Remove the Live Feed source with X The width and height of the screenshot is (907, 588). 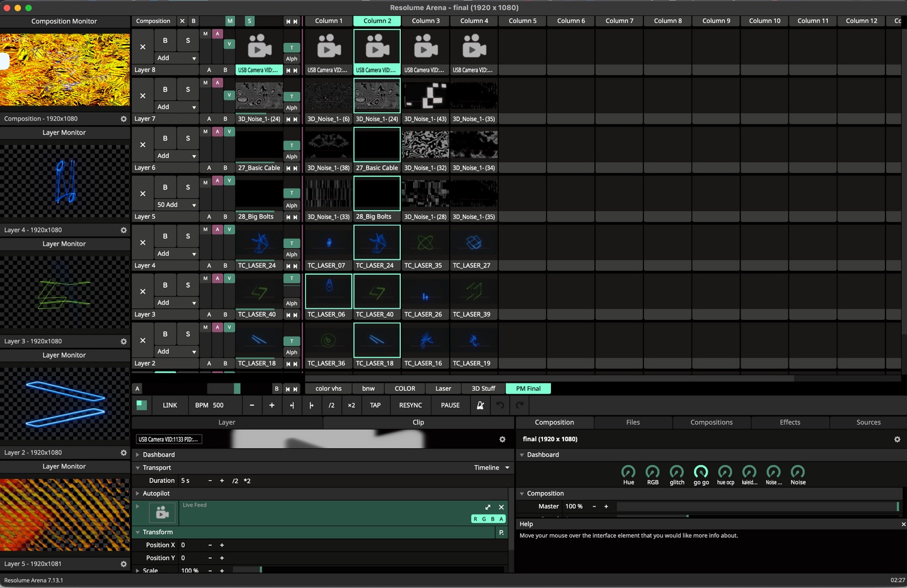click(x=501, y=507)
